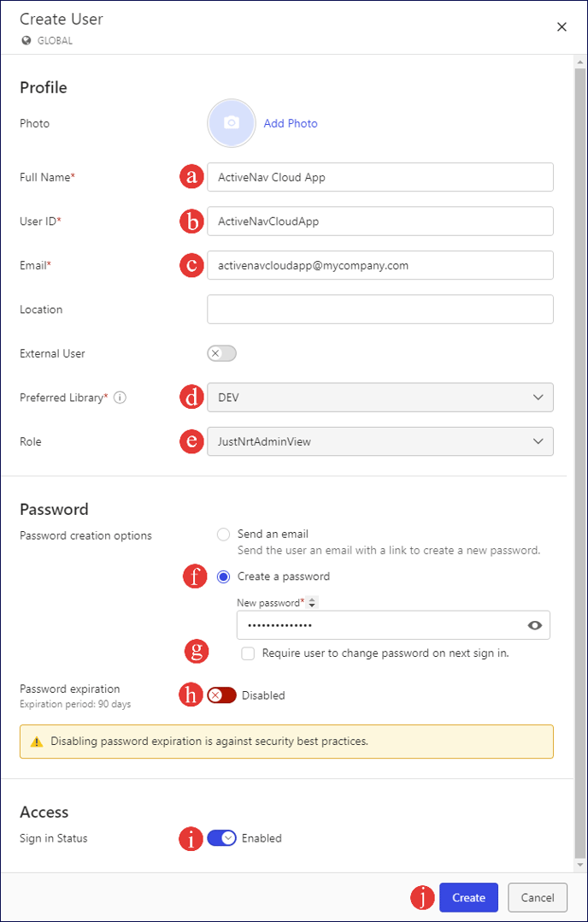Close the Create User dialog
Viewport: 588px width, 922px height.
[562, 27]
